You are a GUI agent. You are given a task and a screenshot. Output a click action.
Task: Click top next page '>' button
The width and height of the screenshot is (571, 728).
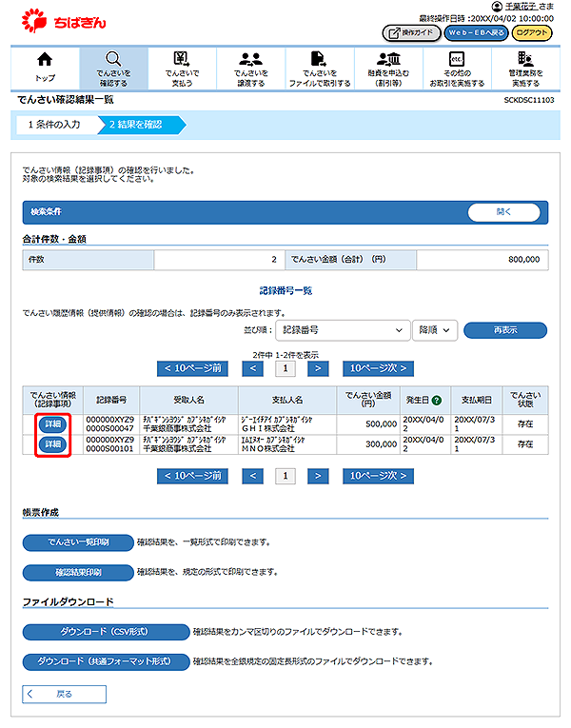(x=318, y=368)
